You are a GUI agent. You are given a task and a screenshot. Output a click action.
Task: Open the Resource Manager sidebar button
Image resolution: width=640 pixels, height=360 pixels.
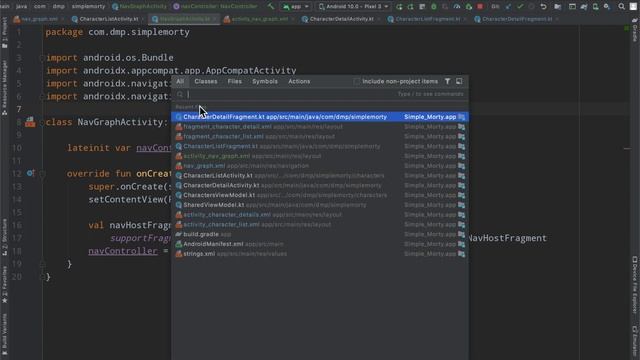4,88
